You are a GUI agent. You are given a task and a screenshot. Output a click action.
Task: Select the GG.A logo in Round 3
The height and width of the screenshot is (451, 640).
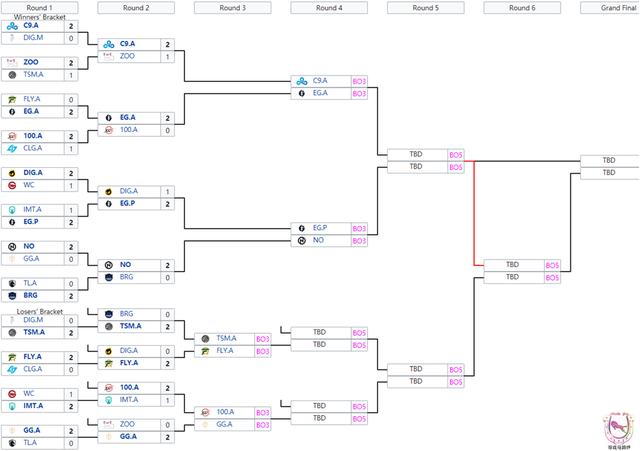pyautogui.click(x=205, y=425)
